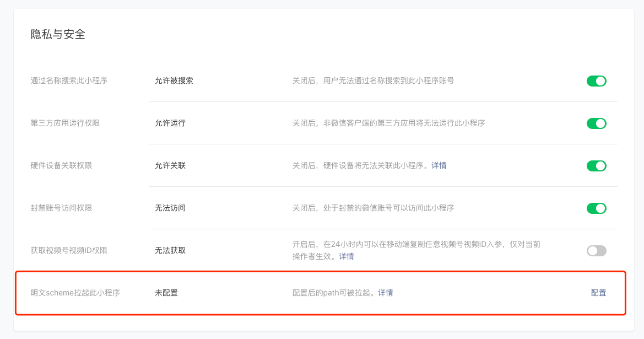This screenshot has height=339, width=644.
Task: Click 通过名称搜索此小程序 label
Action: pyautogui.click(x=69, y=80)
